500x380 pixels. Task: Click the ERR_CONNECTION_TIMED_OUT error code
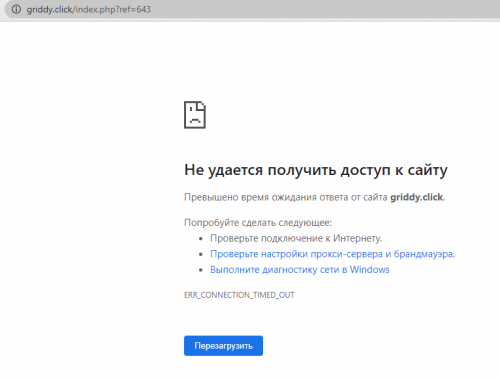click(239, 295)
